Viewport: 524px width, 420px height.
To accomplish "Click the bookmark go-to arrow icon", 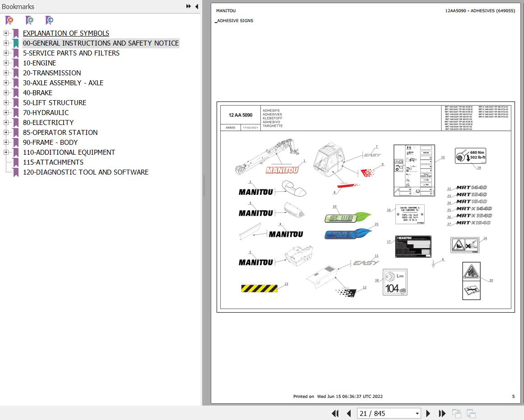I will [x=49, y=20].
